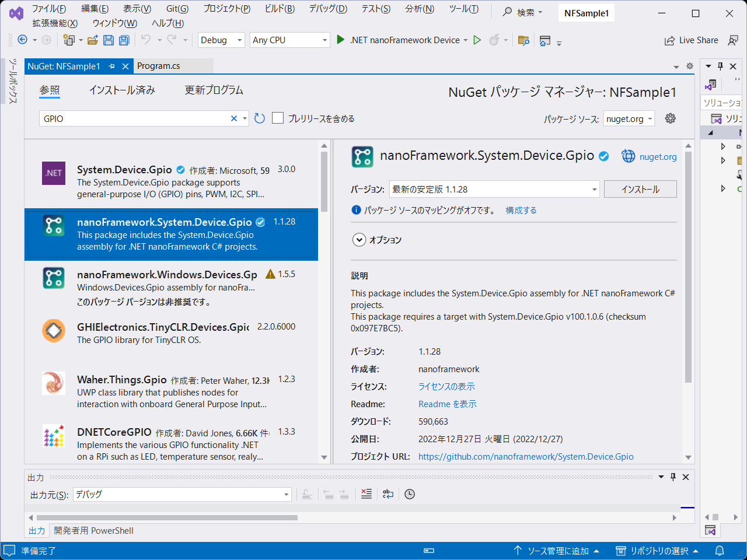Click the Save All icon
This screenshot has height=560, width=747.
coord(124,40)
